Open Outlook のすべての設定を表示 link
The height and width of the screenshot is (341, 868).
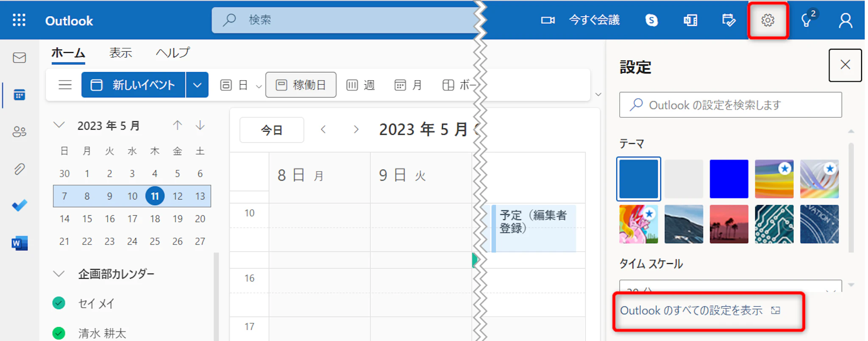[x=691, y=311]
